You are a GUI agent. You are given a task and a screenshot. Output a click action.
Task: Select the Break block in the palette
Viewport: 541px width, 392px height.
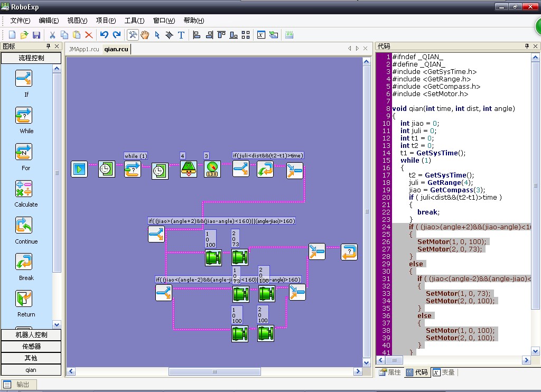[x=24, y=262]
